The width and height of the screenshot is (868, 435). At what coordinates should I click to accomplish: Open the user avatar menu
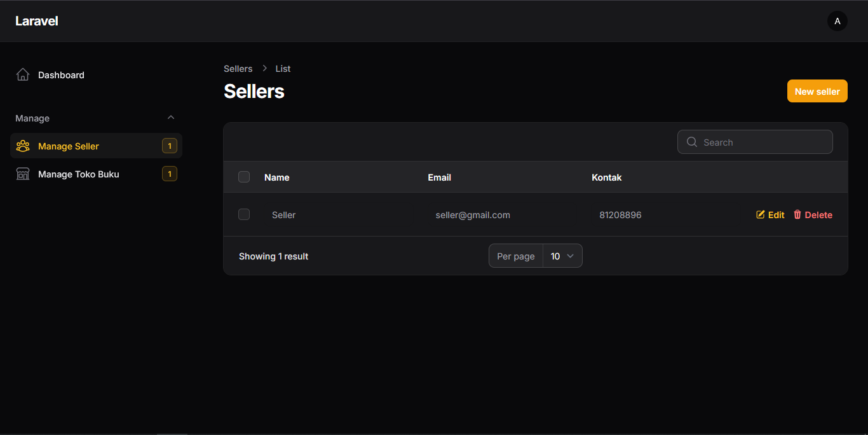pyautogui.click(x=837, y=21)
